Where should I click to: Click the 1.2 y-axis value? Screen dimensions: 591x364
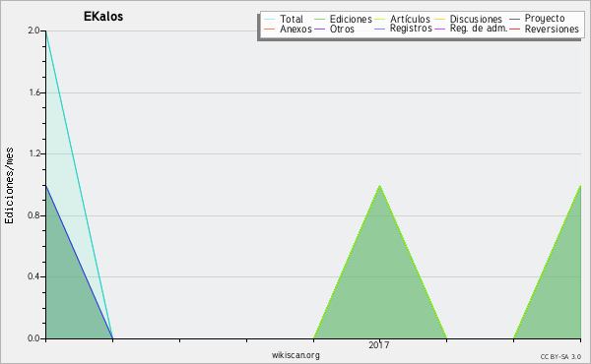(33, 153)
